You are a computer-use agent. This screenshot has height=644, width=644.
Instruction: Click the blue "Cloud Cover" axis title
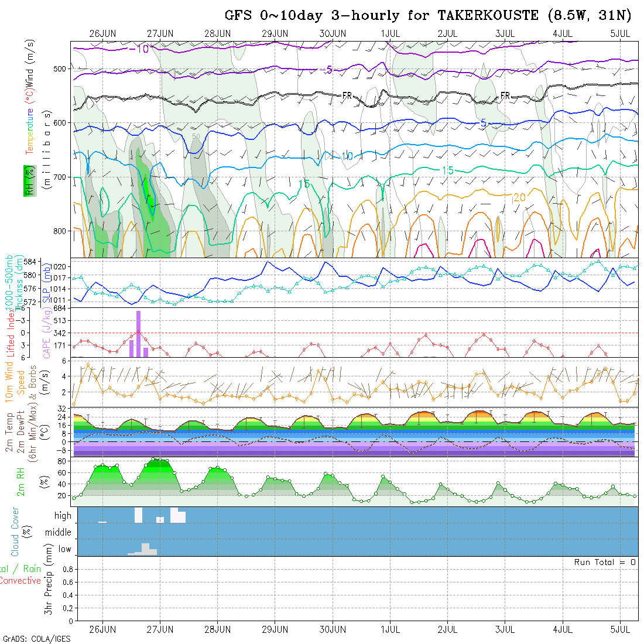[15, 532]
